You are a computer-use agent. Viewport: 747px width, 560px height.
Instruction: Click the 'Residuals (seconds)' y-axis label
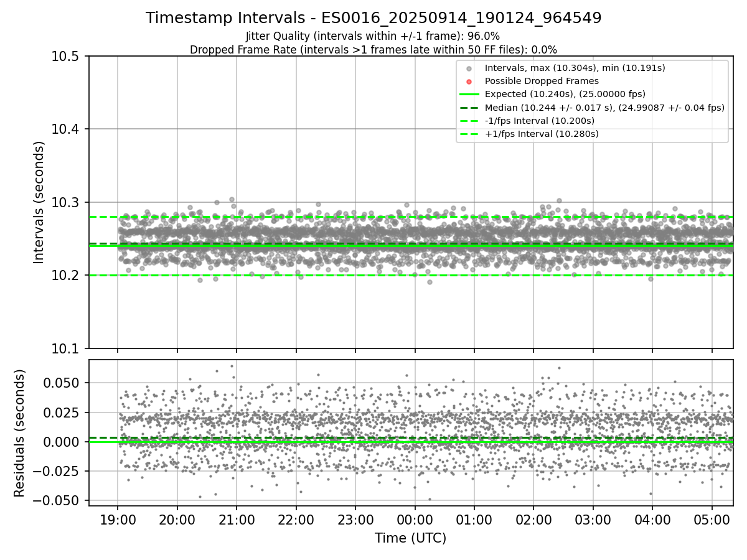point(20,433)
